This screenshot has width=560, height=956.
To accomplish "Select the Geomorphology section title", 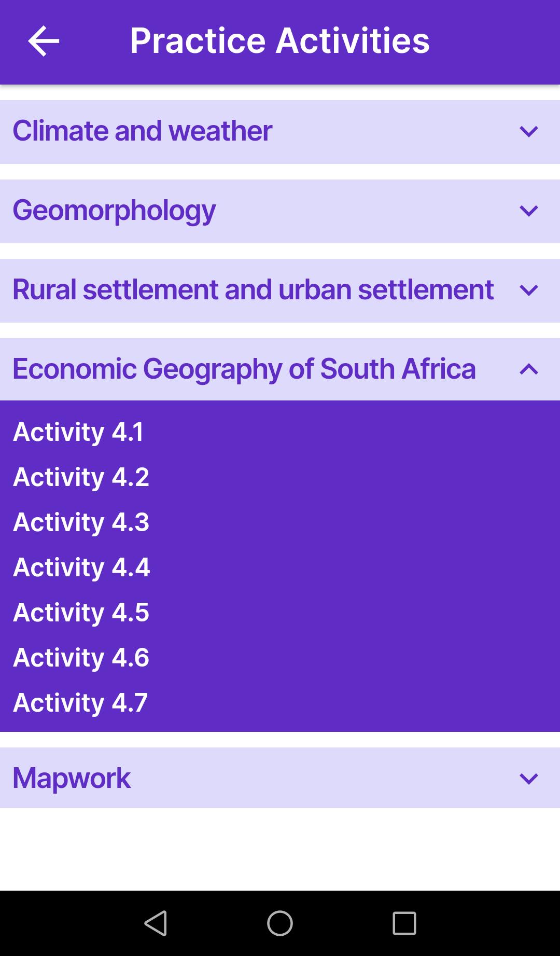I will pyautogui.click(x=114, y=211).
